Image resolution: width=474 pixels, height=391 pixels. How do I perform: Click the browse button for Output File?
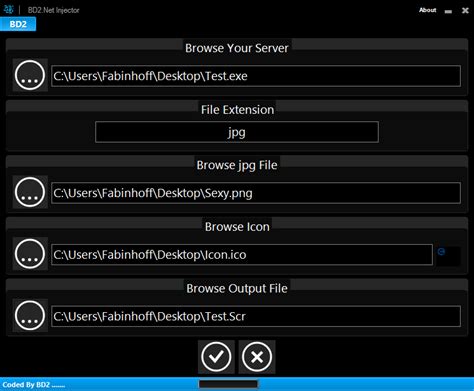[x=30, y=315]
